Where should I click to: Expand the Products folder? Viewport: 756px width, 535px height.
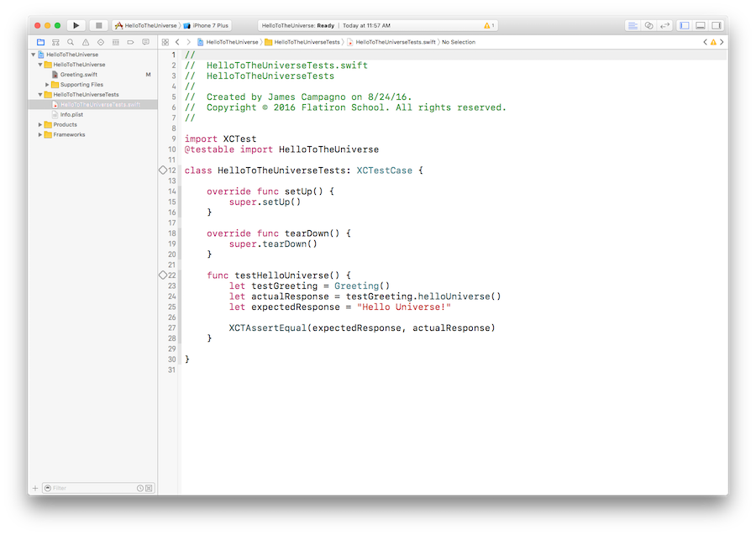click(40, 125)
